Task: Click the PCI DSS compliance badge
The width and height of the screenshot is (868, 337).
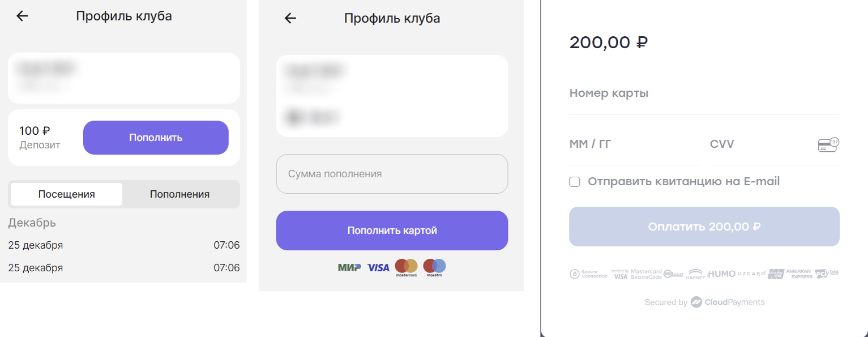Action: click(x=826, y=273)
